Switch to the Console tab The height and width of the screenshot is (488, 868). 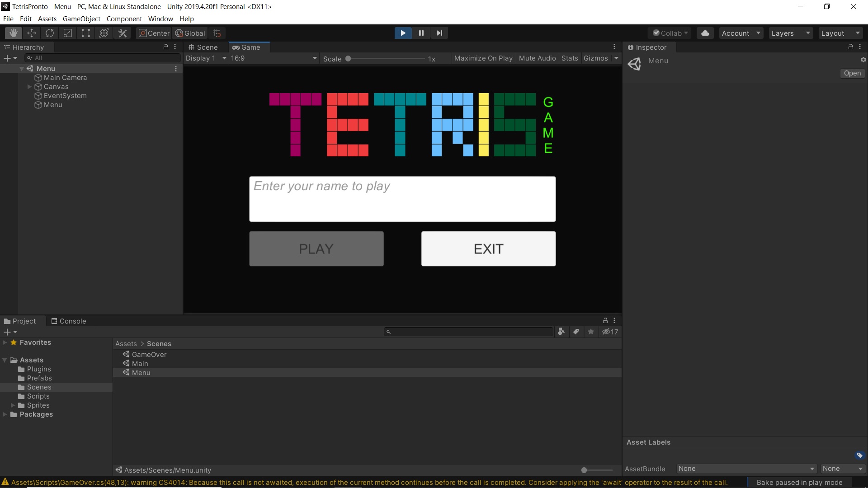click(68, 321)
